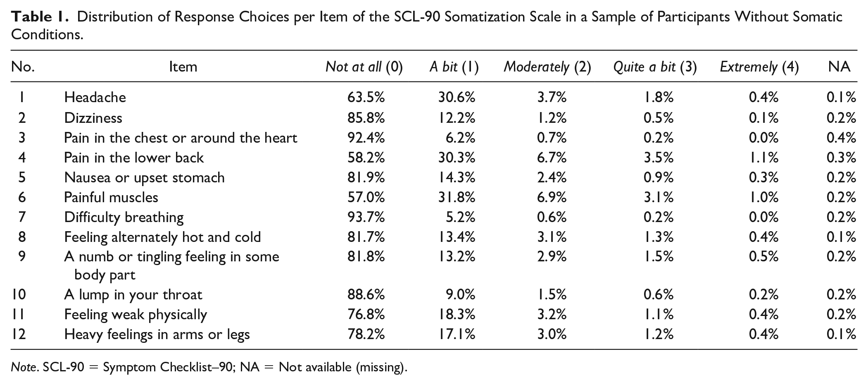Click the 'Quite a bit (3)' column header
This screenshot has width=868, height=385.
[655, 67]
